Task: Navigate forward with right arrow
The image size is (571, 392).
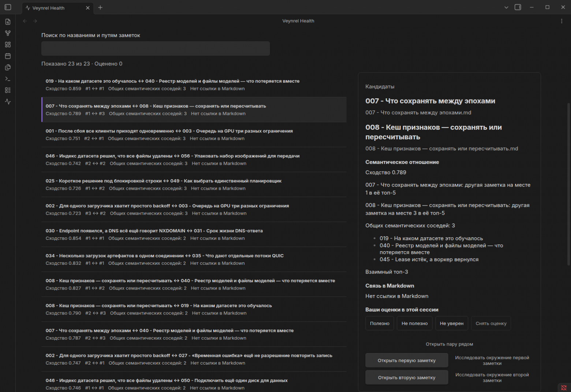Action: click(x=35, y=21)
